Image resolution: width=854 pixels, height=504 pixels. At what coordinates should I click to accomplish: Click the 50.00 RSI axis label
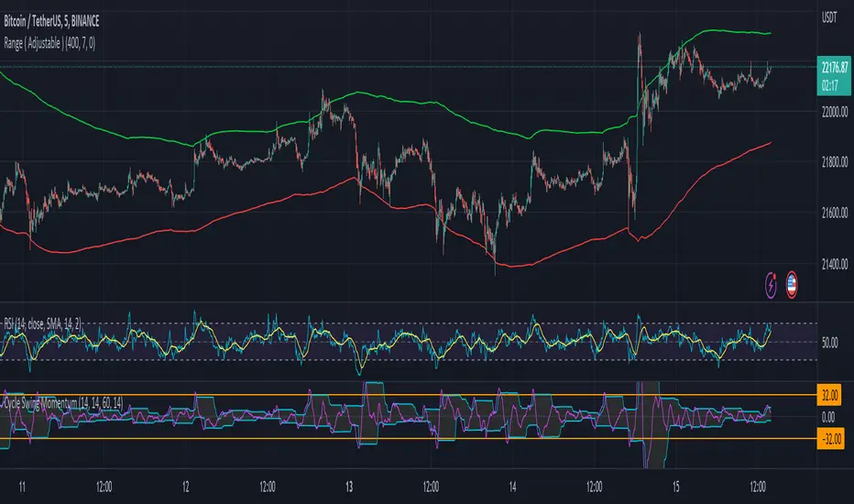(829, 343)
